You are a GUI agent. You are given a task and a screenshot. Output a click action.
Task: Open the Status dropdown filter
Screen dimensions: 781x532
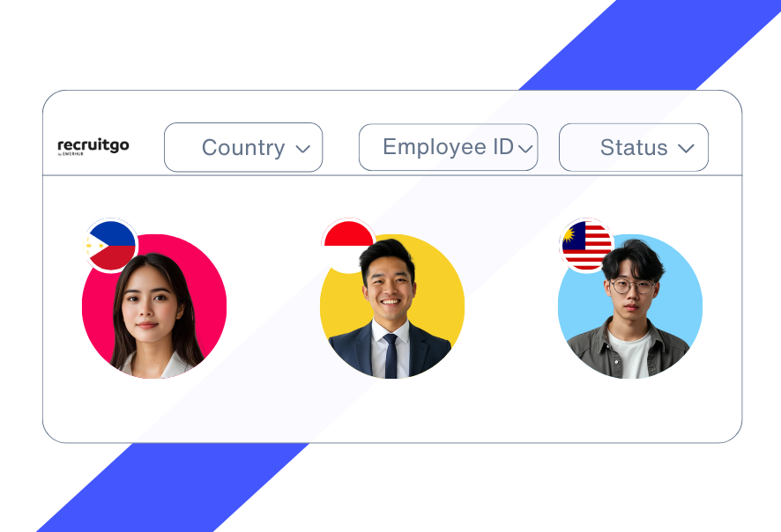[x=634, y=147]
